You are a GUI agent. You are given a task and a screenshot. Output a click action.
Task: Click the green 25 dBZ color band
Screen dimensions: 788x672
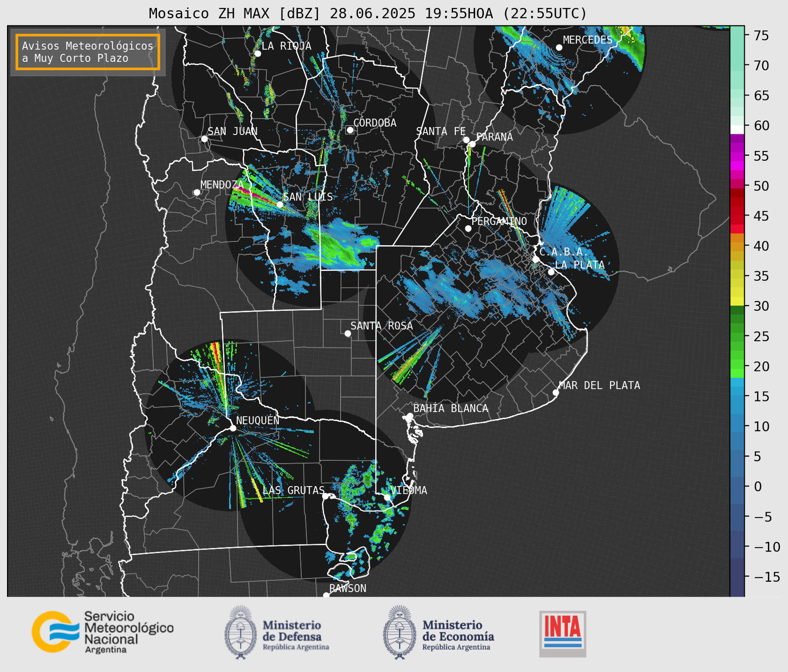737,336
